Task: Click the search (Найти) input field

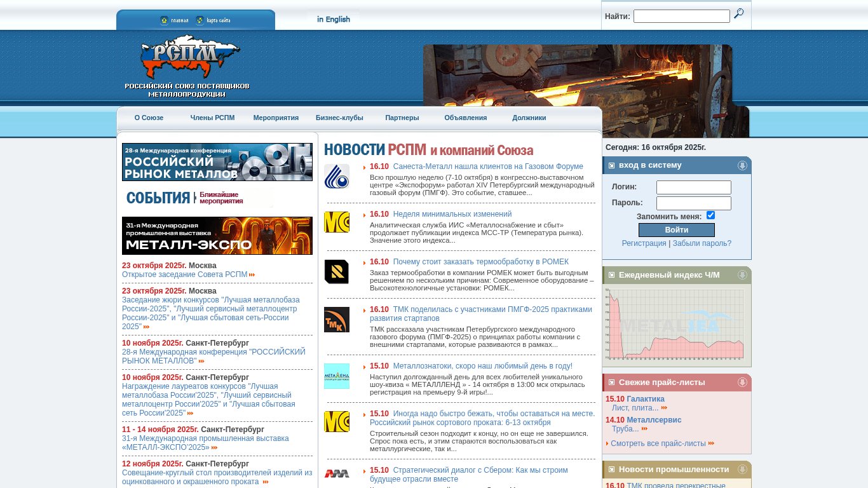Action: tap(682, 17)
